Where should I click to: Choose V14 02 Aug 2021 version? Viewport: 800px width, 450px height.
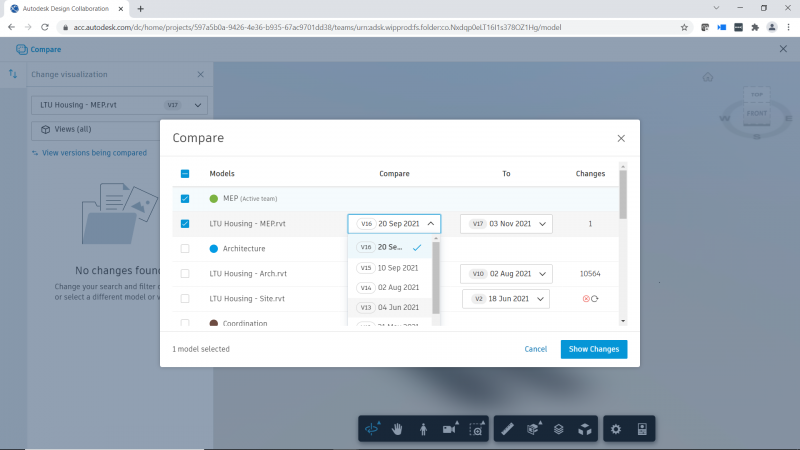(390, 288)
